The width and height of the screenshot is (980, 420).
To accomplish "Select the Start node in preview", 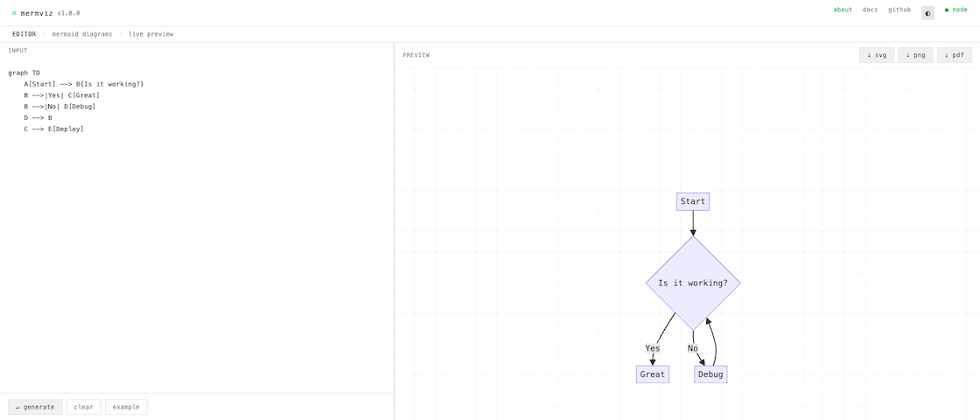I will (692, 201).
